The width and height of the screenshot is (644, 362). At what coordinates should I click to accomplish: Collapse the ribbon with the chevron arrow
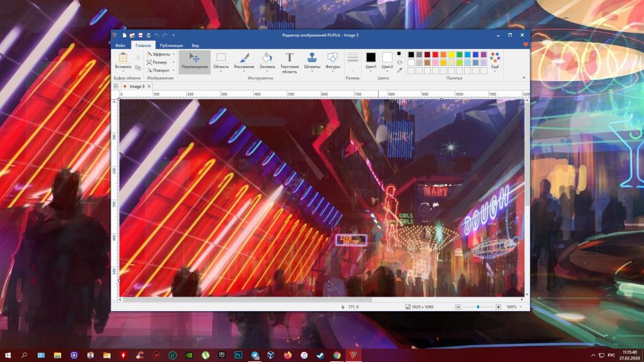[x=524, y=77]
